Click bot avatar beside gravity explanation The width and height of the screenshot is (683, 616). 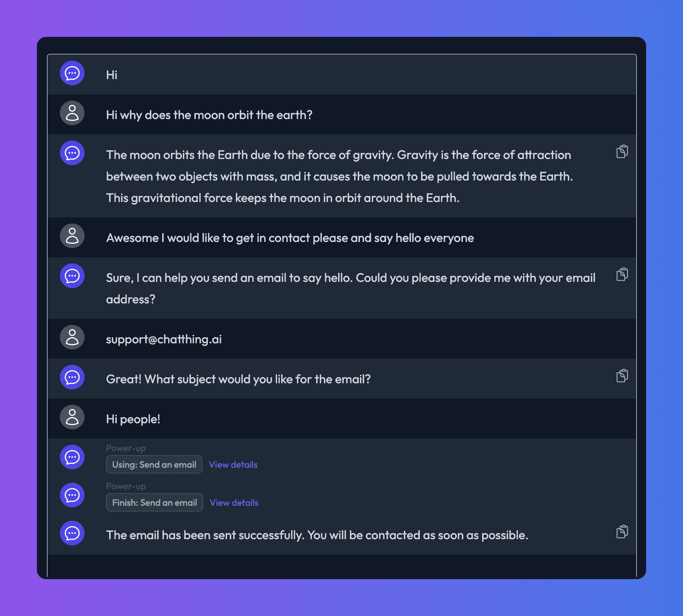pyautogui.click(x=72, y=153)
